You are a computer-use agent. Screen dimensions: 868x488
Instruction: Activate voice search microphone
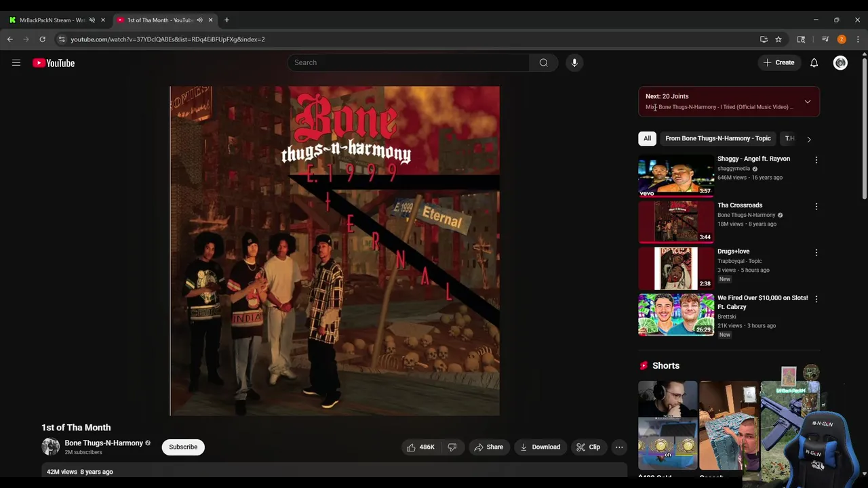pos(574,63)
